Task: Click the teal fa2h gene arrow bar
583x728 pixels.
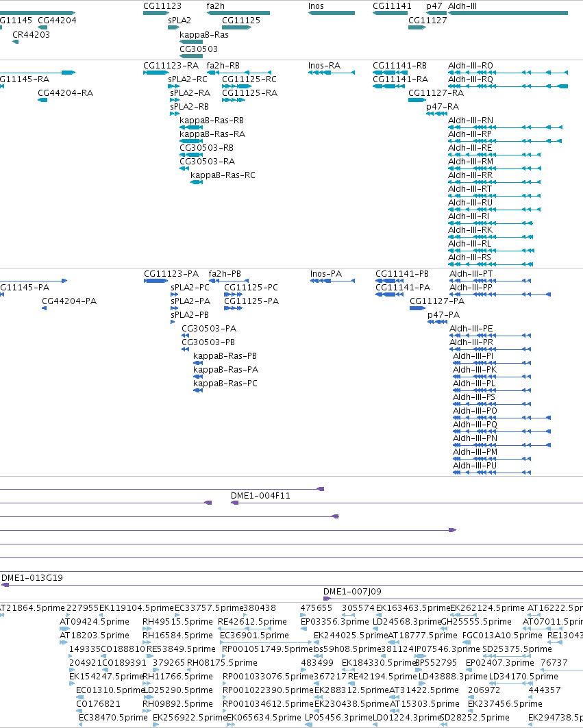Action: (238, 13)
